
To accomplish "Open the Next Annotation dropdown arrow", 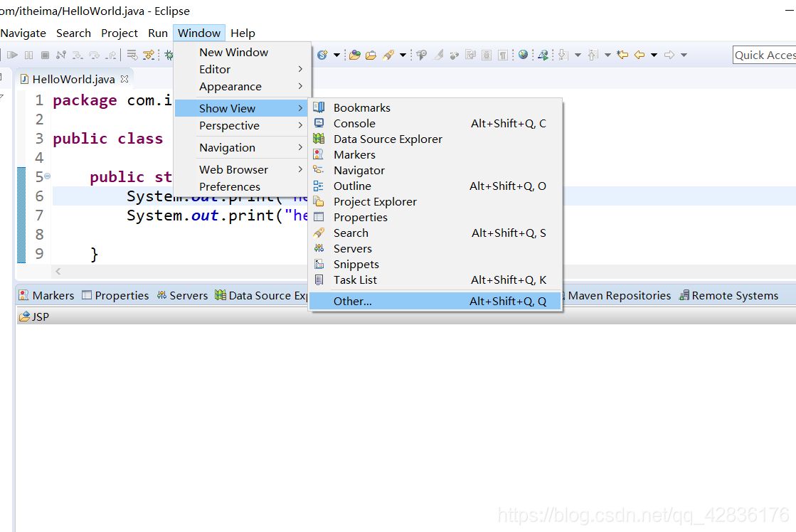I will [x=578, y=55].
